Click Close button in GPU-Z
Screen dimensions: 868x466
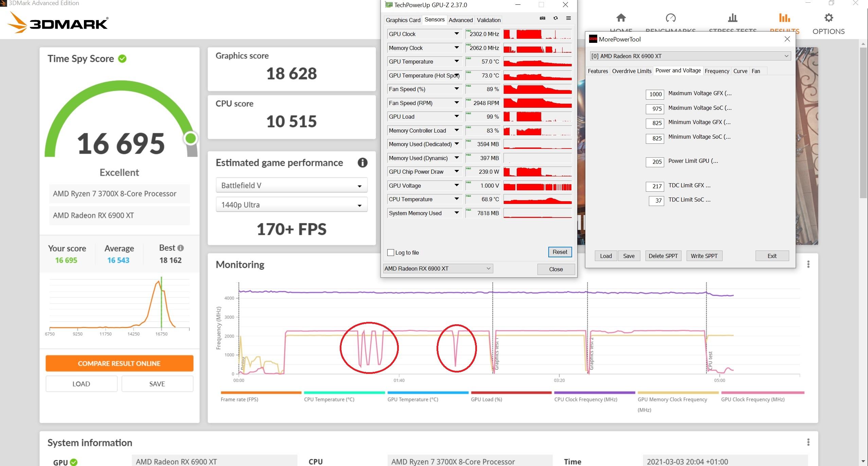coord(556,269)
